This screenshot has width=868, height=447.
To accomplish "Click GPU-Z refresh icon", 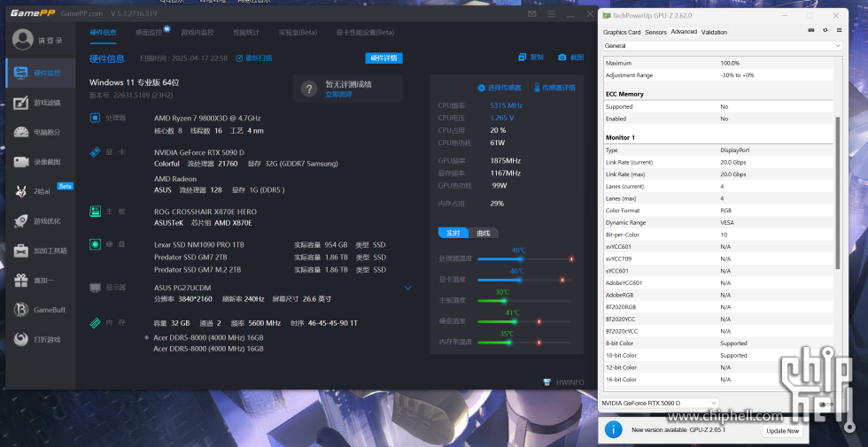I will click(x=825, y=30).
